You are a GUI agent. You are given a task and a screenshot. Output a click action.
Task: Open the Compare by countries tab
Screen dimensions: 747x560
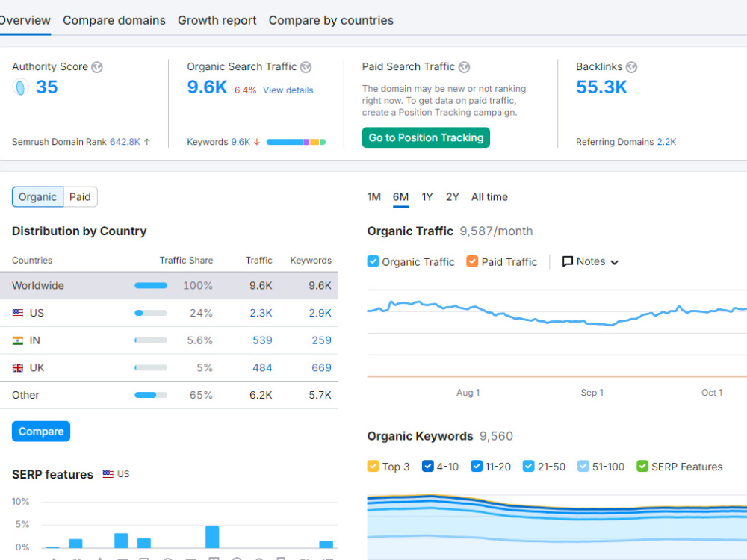pos(331,20)
